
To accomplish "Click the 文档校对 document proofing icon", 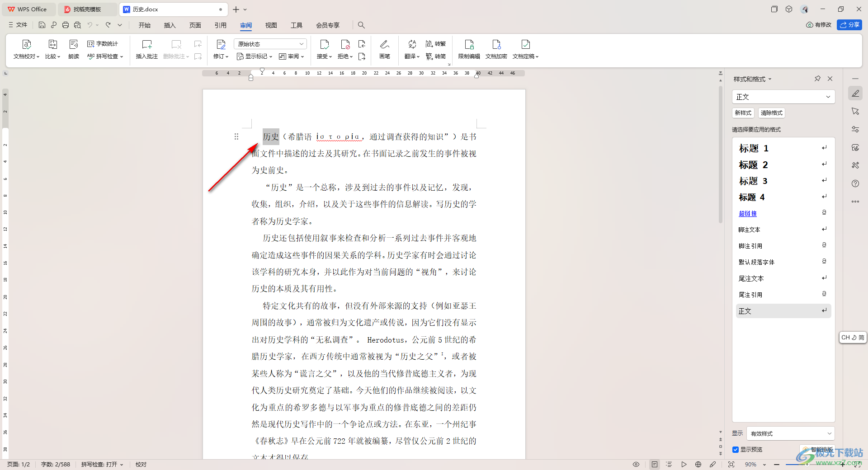I will (x=26, y=44).
